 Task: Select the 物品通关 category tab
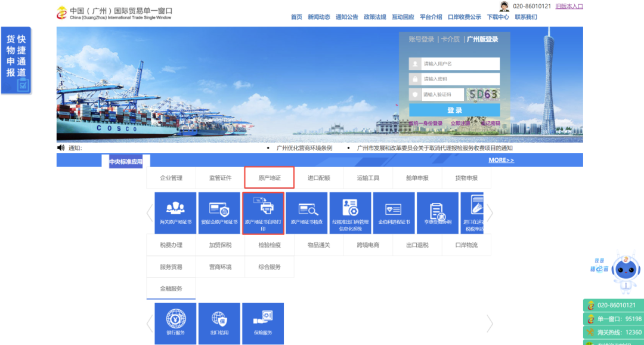pos(319,245)
